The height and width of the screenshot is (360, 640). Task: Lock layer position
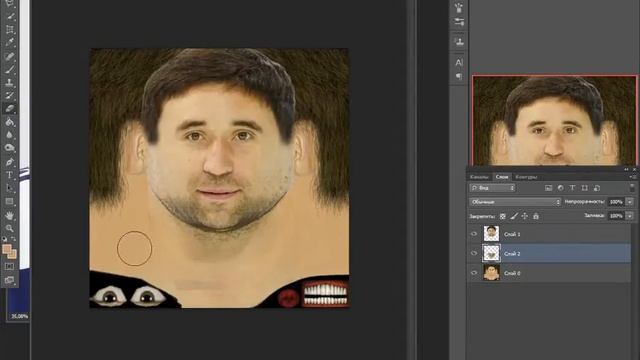coord(525,216)
